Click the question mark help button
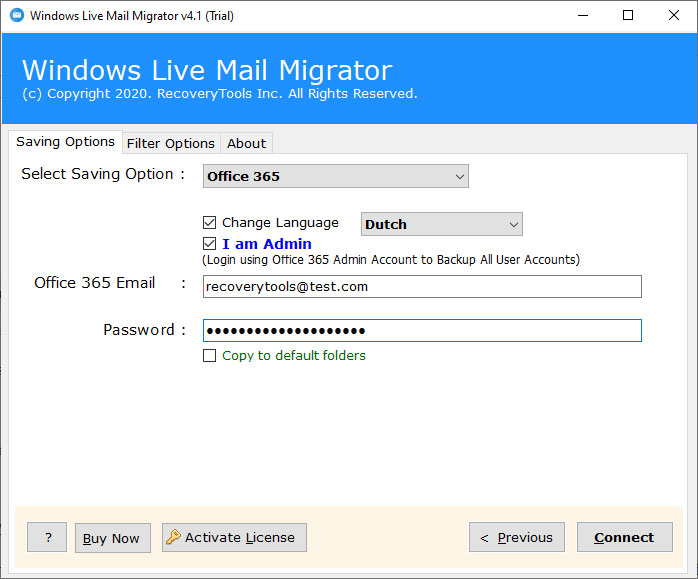This screenshot has width=698, height=579. [47, 537]
